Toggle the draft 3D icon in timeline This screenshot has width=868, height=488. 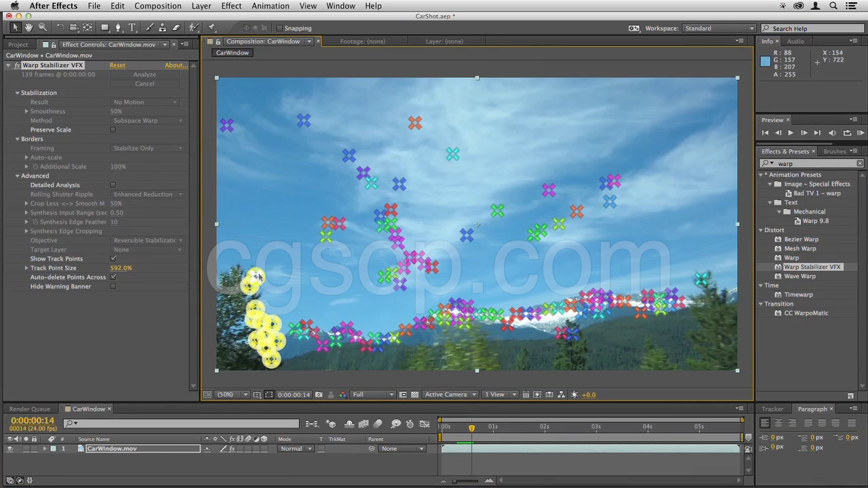[331, 424]
